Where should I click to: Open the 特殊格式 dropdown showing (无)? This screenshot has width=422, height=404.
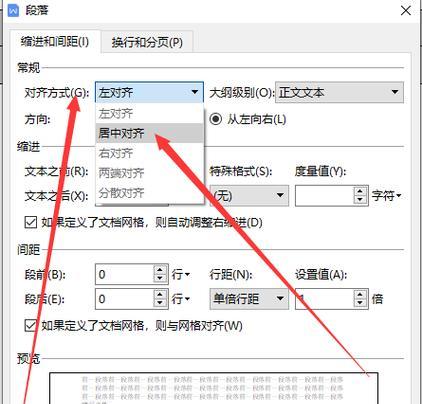(249, 196)
